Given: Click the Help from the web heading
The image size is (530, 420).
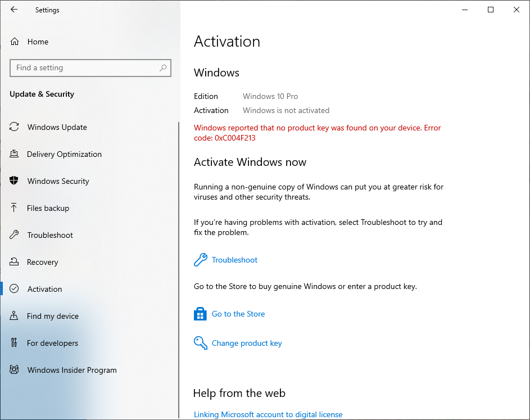Looking at the screenshot, I should 239,393.
